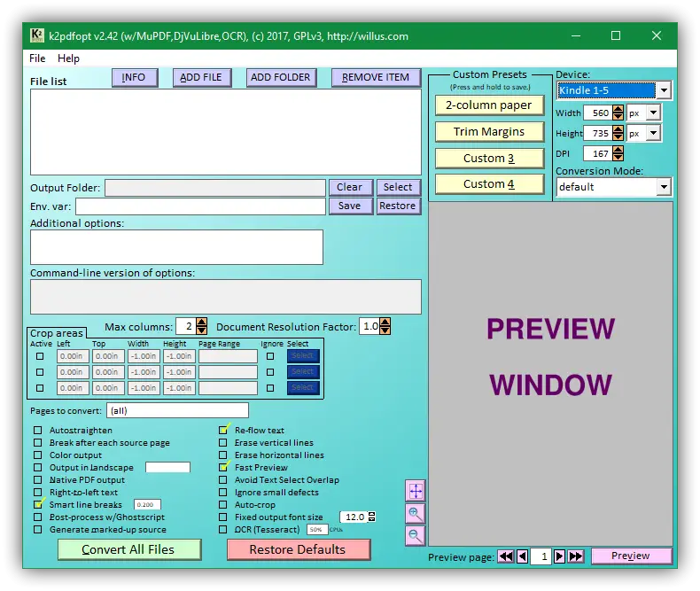Jump to first preview page
This screenshot has width=700, height=591.
pos(506,556)
